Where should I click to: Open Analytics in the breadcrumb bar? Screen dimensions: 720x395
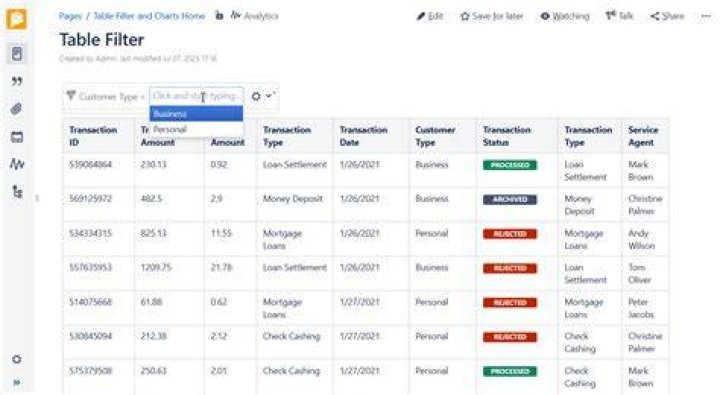[255, 16]
